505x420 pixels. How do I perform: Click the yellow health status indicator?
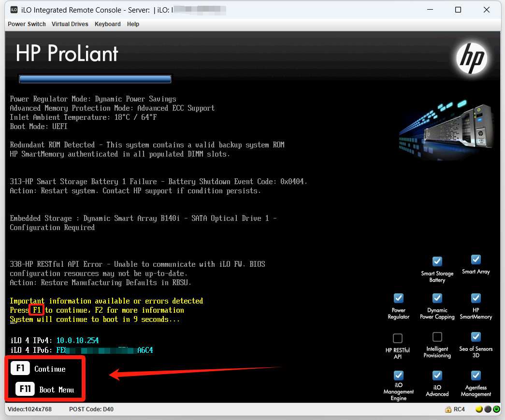tap(479, 409)
